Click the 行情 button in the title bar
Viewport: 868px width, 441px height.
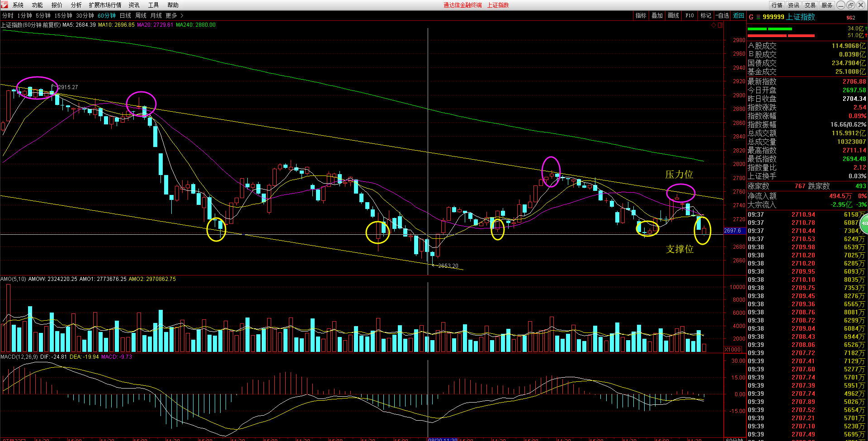pos(777,5)
